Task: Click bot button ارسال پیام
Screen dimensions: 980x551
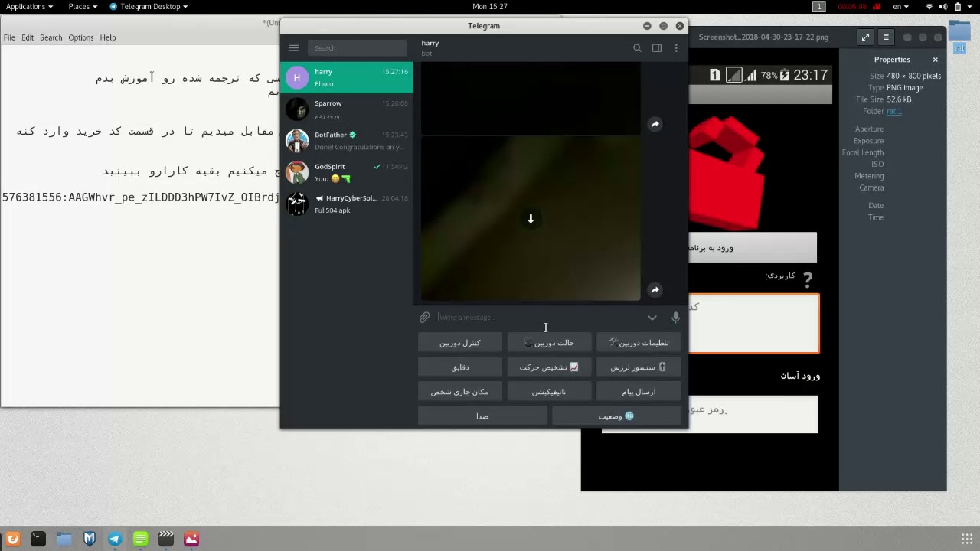Action: click(x=639, y=392)
